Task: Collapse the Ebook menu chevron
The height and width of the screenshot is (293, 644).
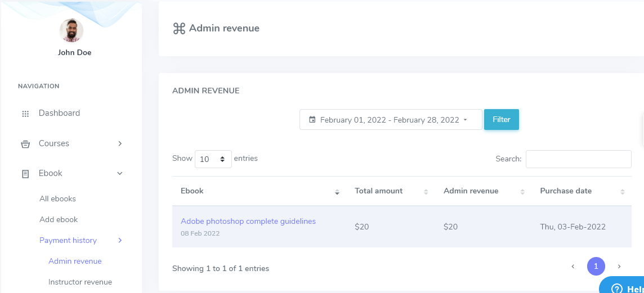Action: coord(120,173)
